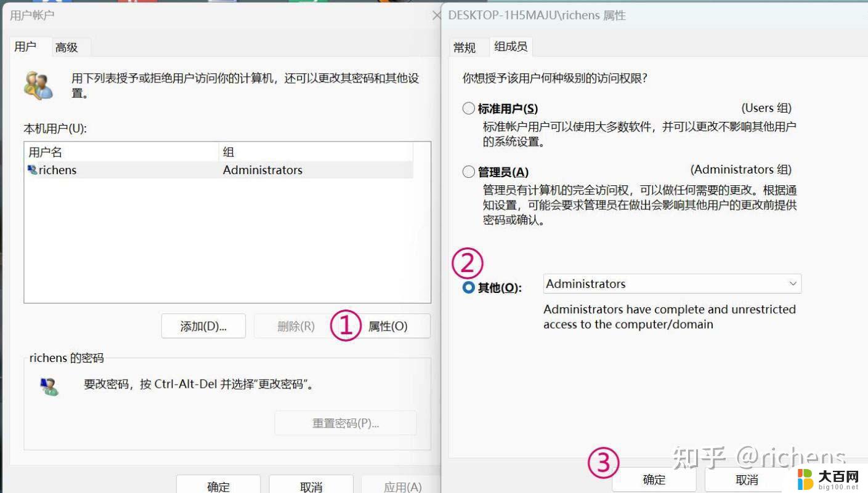This screenshot has width=868, height=493.
Task: Switch to the 用户 tab
Action: 25,47
